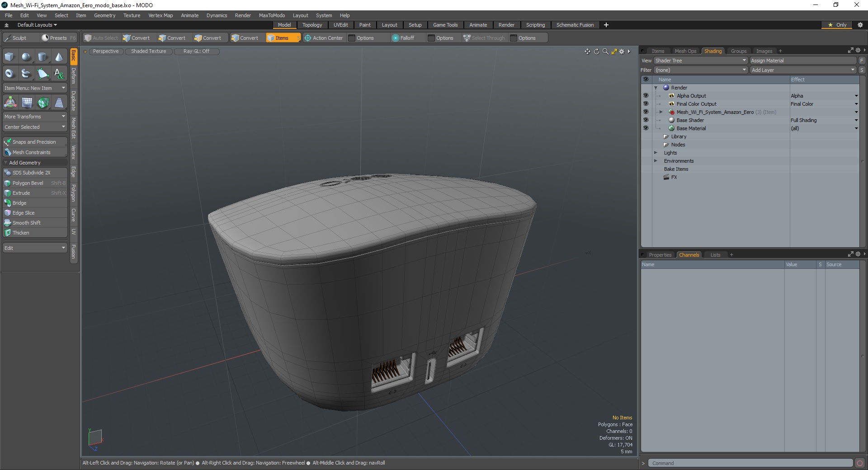Click the viewport rotate icon
The height and width of the screenshot is (470, 868).
click(596, 52)
